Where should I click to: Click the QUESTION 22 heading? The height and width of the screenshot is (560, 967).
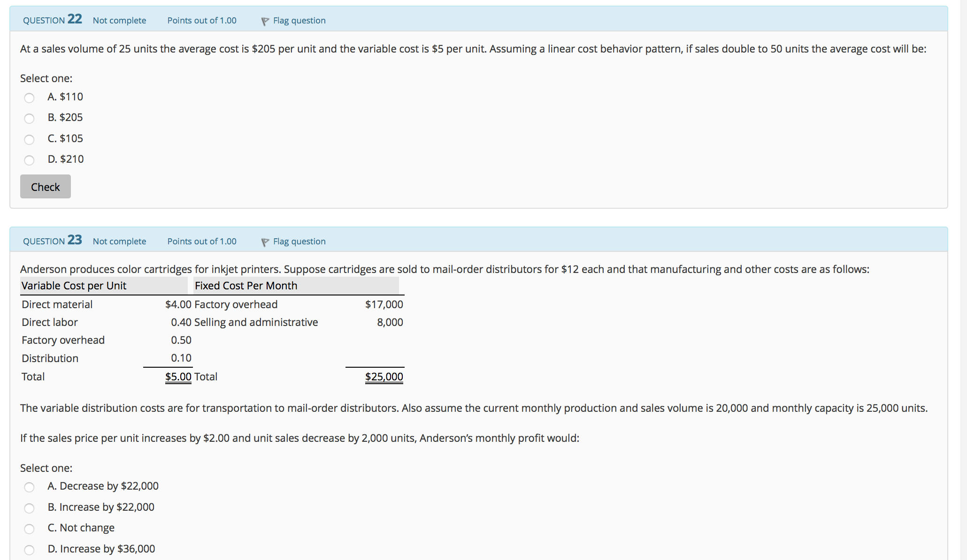[52, 19]
